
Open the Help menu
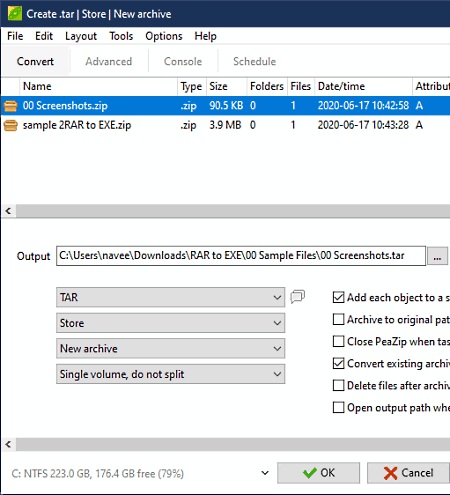pos(205,36)
